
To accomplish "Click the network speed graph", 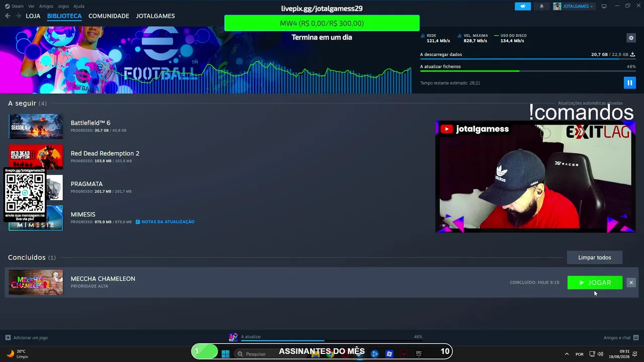I will (267, 75).
